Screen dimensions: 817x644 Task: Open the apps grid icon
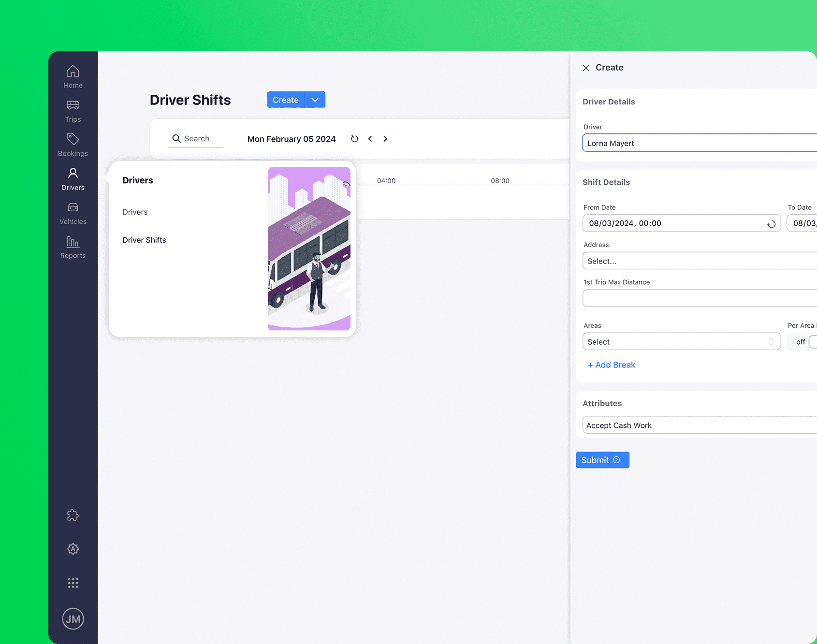point(73,583)
